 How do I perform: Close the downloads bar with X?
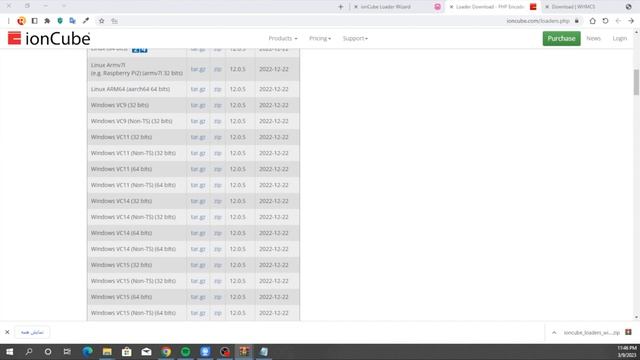coord(7,332)
